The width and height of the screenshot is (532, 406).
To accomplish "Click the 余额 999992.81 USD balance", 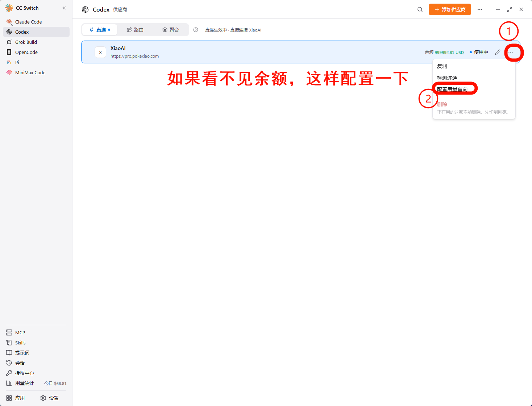I will (x=444, y=52).
